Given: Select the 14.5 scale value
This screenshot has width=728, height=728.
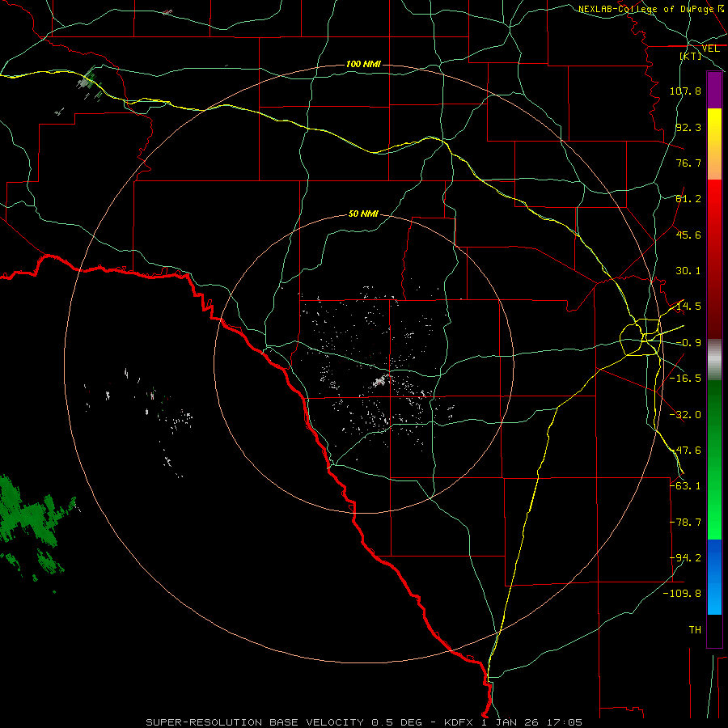Looking at the screenshot, I should click(688, 307).
